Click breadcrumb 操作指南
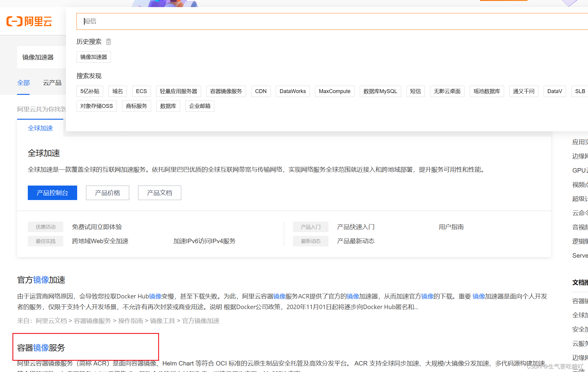The height and width of the screenshot is (372, 588). pos(131,321)
